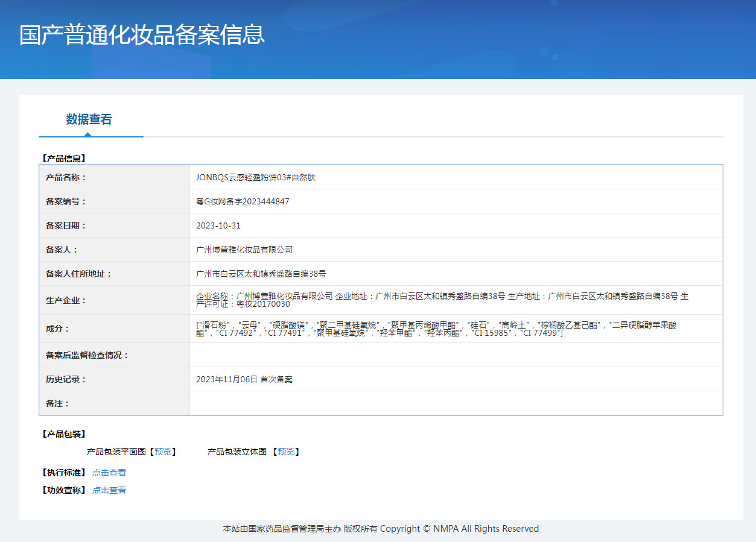
Task: Click the 备案人 company name value
Action: coord(244,250)
